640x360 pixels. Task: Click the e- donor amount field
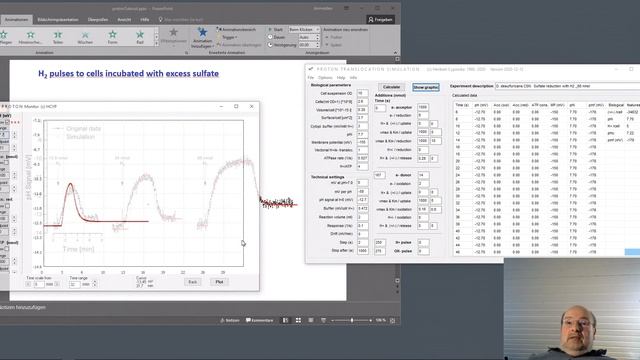(423, 175)
